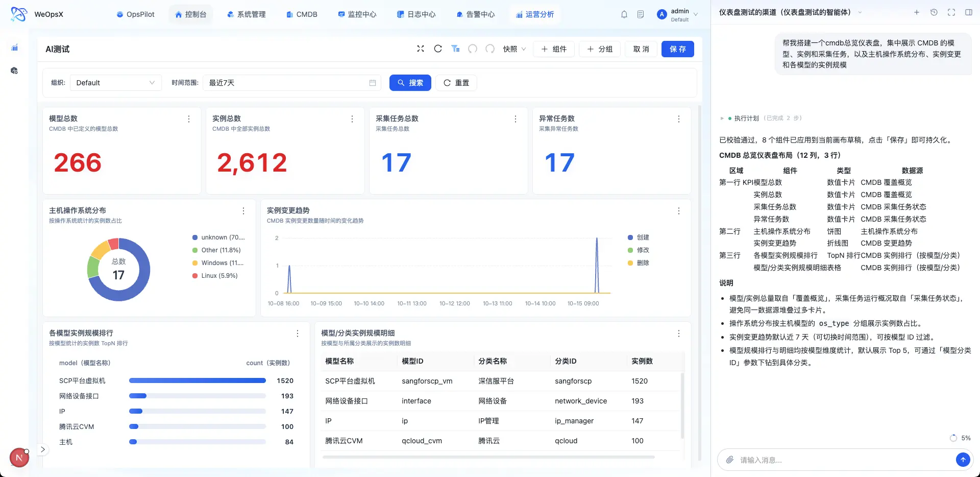Toggle the chat side panel layout icon
Image resolution: width=980 pixels, height=477 pixels.
[969, 12]
